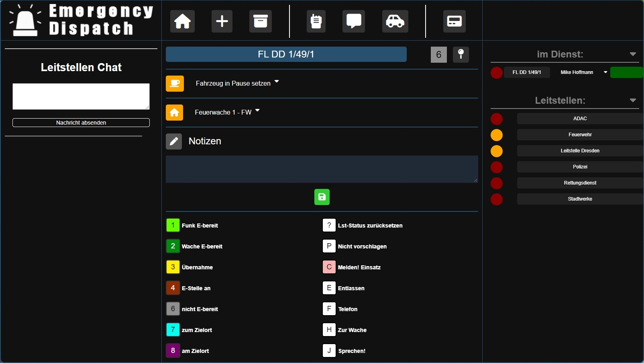The image size is (644, 363).
Task: Open the radio device icon
Action: [x=316, y=21]
